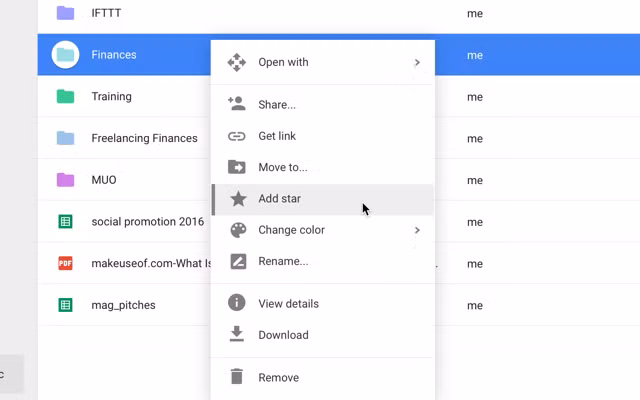This screenshot has width=640, height=400.
Task: Click the Share person-plus icon
Action: pos(237,104)
